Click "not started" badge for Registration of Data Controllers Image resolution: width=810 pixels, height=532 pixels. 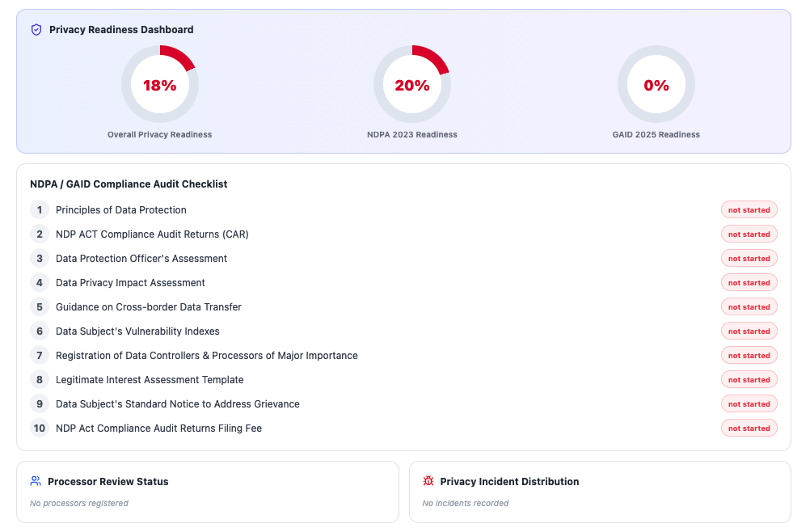[749, 356]
